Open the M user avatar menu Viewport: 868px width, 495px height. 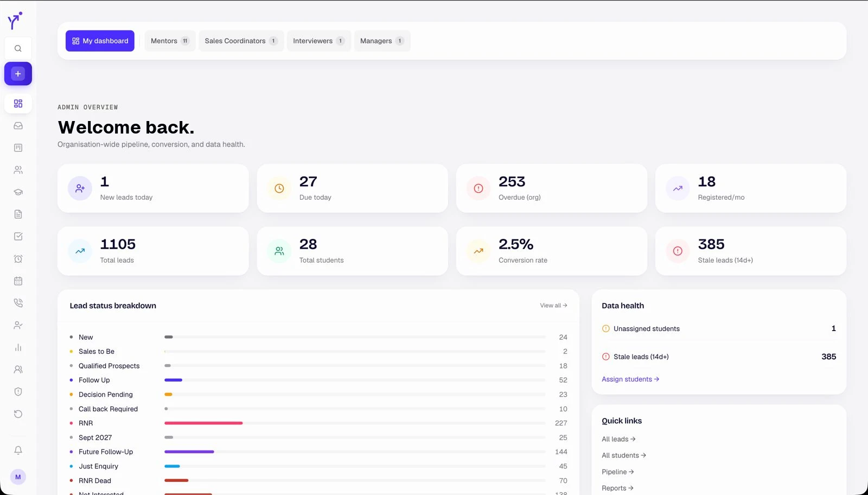click(18, 477)
